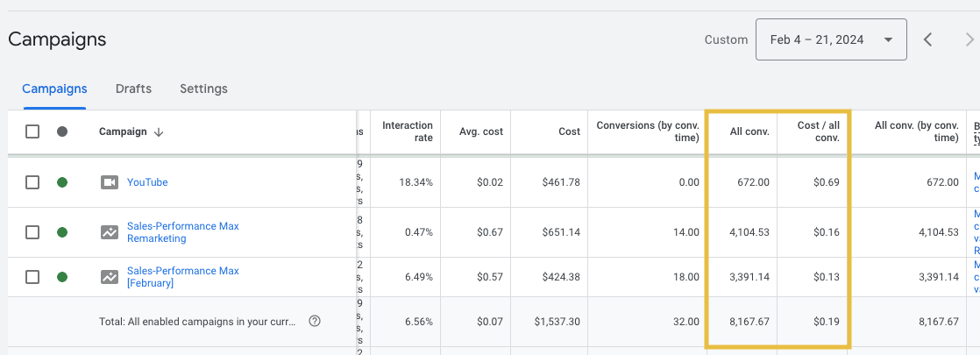Select the Sales-Performance Max Remarketing checkbox
Screen dimensions: 980x355
32,232
